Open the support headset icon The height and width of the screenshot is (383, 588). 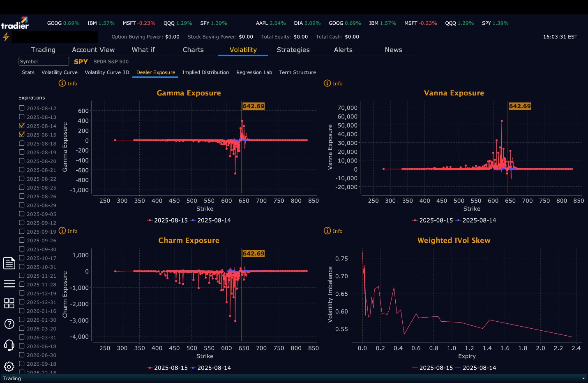[x=9, y=345]
